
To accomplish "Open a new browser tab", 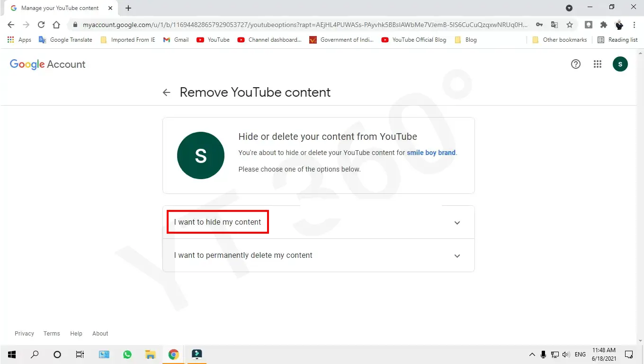I will (x=128, y=8).
